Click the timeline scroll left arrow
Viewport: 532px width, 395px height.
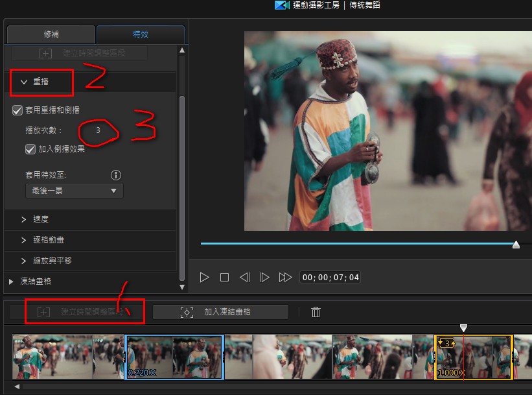point(17,387)
